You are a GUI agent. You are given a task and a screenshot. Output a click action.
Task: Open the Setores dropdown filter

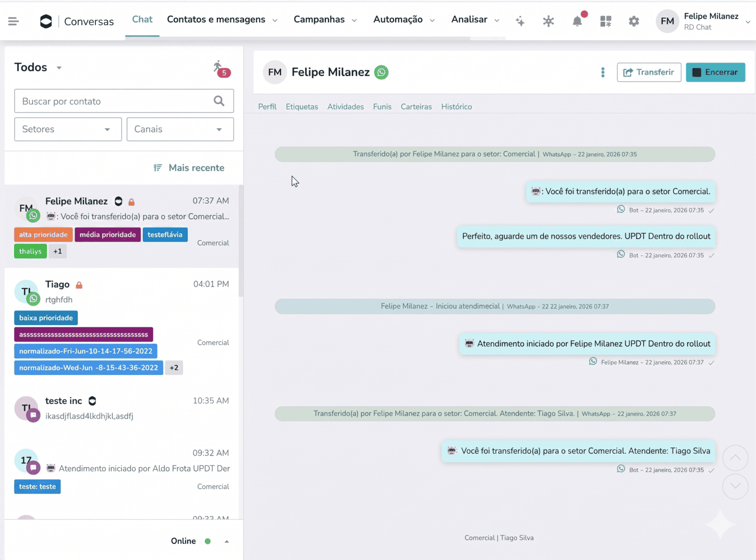click(x=68, y=129)
